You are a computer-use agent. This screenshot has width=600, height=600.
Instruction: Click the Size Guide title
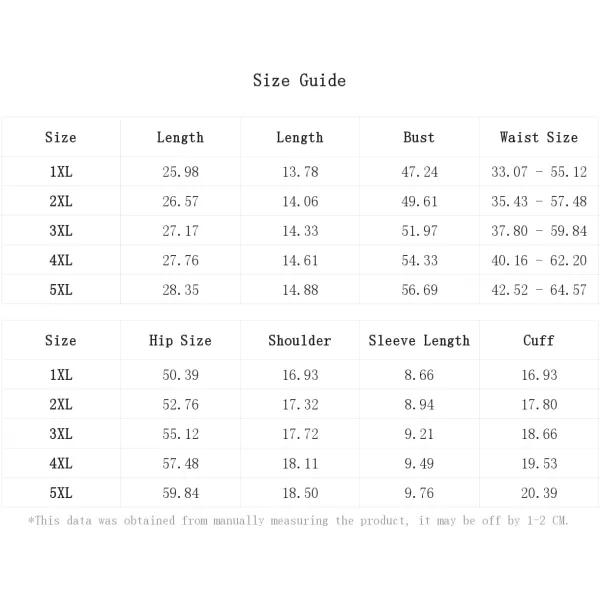point(299,80)
